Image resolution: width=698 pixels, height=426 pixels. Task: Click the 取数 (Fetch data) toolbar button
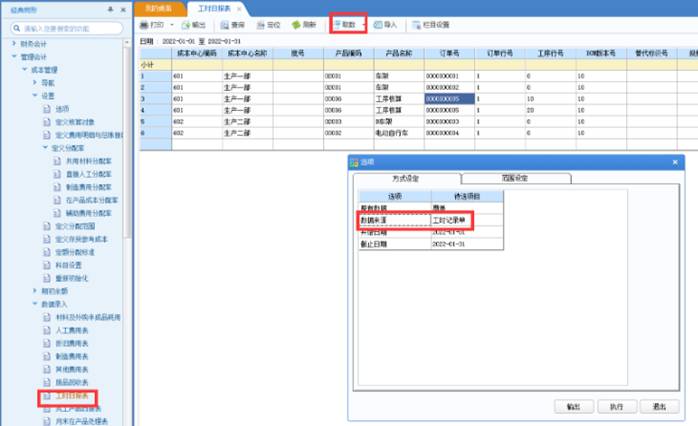click(347, 23)
